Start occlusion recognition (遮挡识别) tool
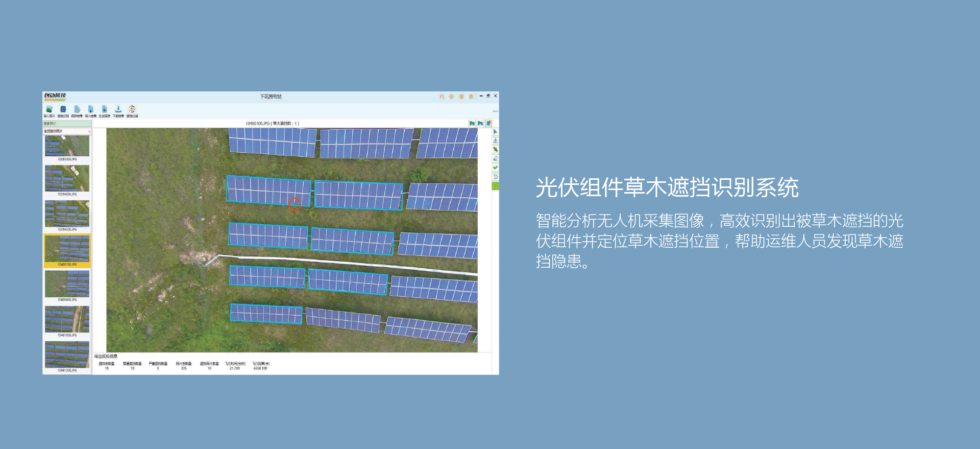 63,110
